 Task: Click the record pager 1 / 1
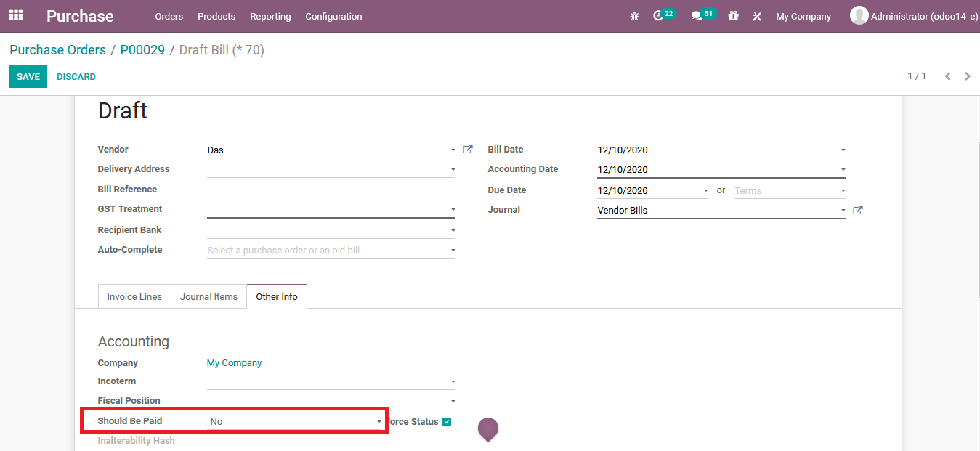[917, 76]
